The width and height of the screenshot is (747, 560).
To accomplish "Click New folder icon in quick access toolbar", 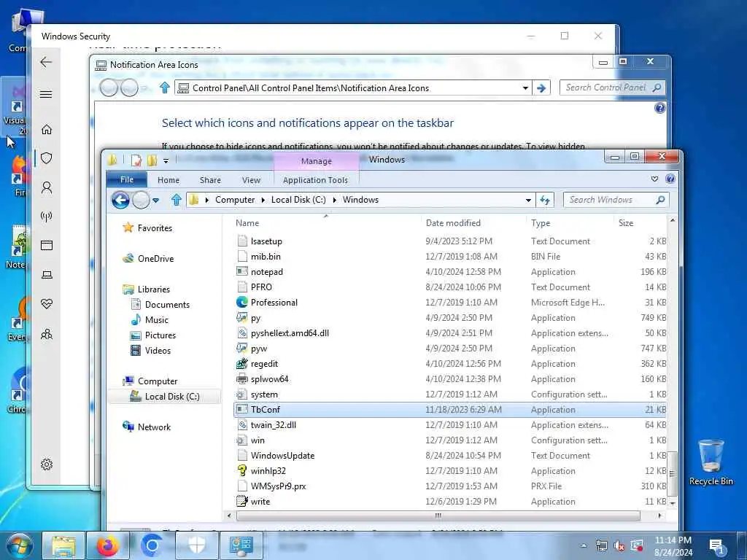I will 152,160.
